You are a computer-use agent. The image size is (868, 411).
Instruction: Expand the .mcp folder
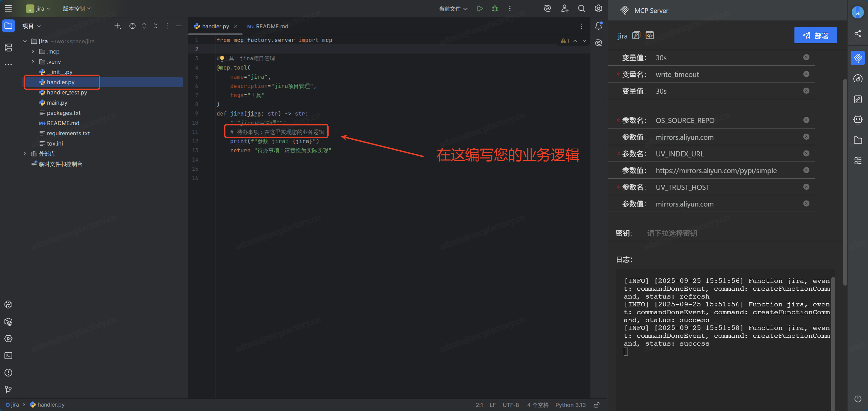point(33,51)
